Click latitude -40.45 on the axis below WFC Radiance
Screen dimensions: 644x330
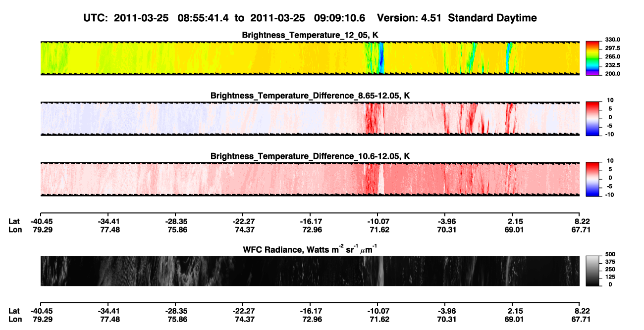(41, 311)
